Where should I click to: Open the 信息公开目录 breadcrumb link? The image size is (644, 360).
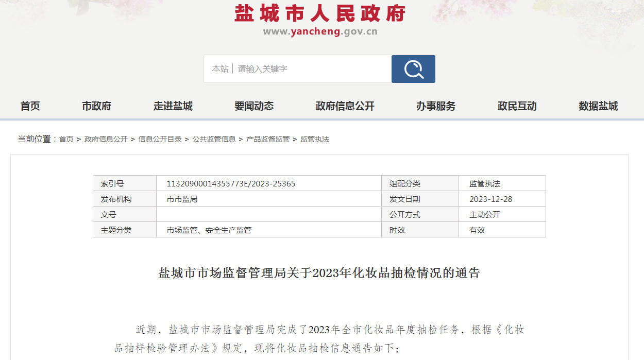click(160, 139)
